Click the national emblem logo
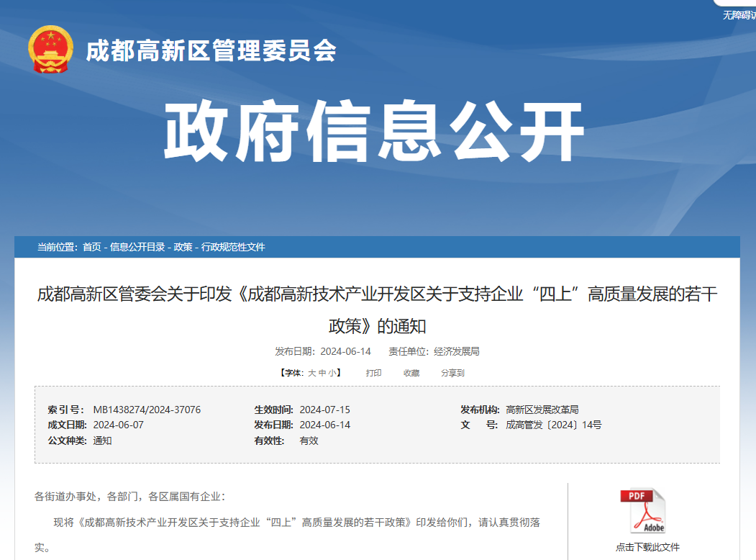This screenshot has height=560, width=756. [x=50, y=50]
